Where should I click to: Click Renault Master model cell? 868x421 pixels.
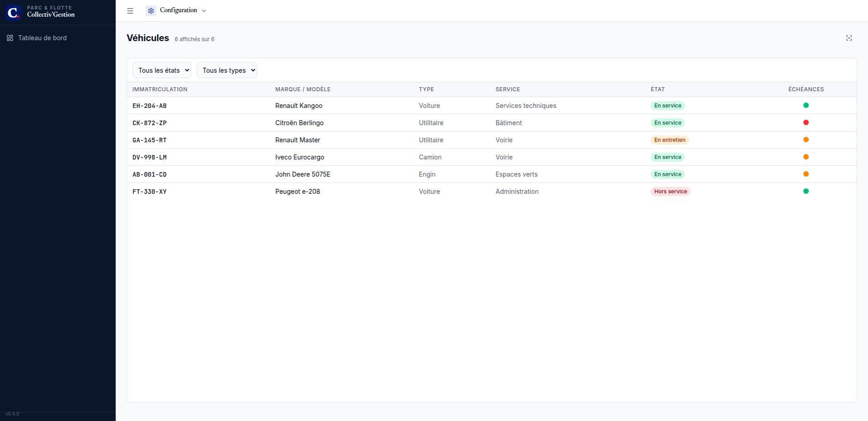click(x=297, y=140)
